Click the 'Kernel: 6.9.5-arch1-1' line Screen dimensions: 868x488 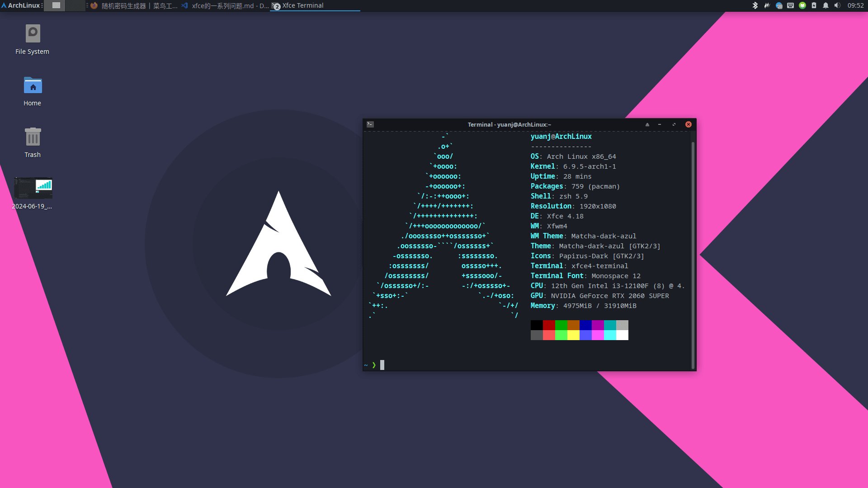click(573, 166)
